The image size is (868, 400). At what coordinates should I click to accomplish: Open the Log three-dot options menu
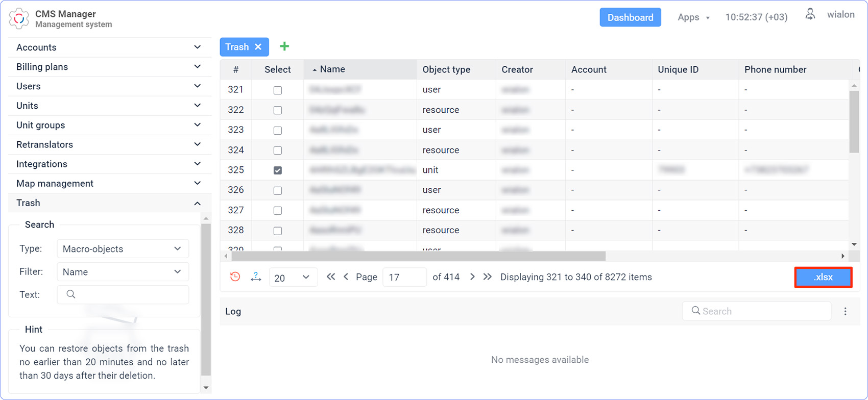pos(846,311)
